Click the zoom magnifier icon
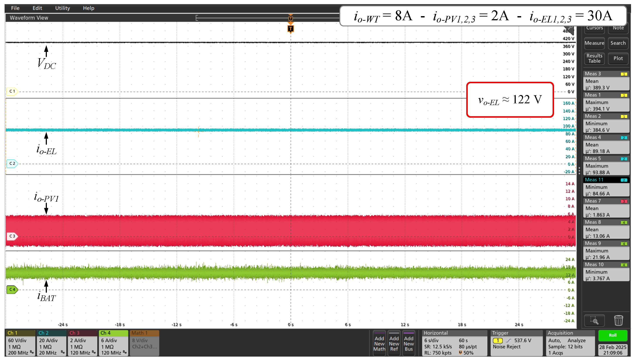 (594, 320)
